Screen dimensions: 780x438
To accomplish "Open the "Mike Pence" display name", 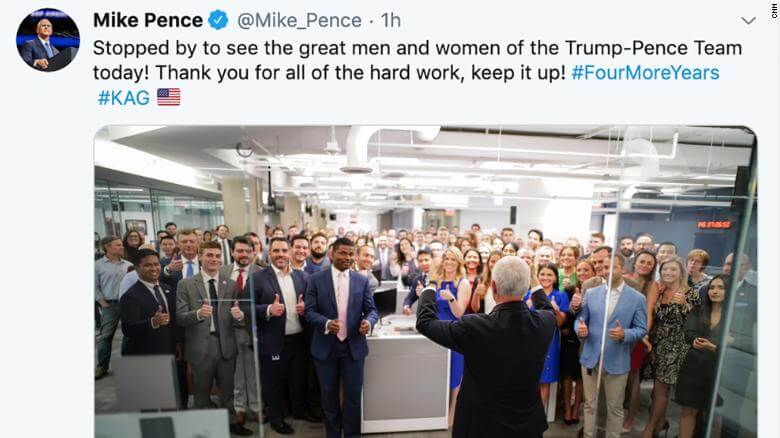I will [x=148, y=20].
